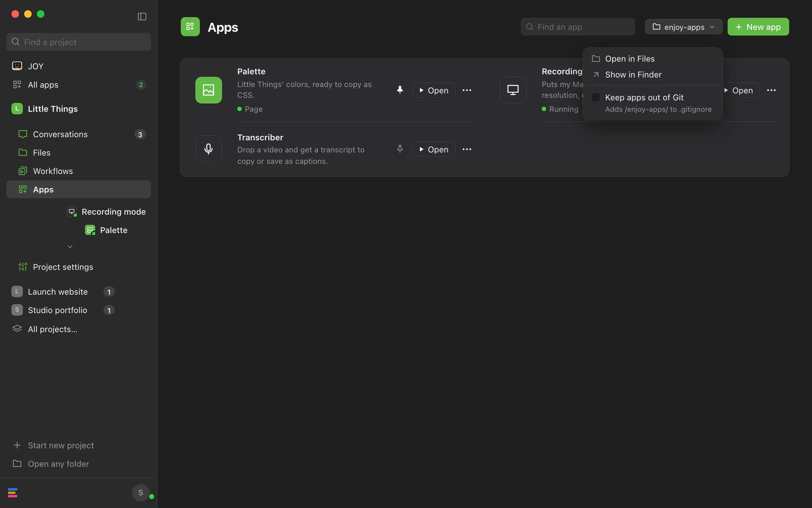The height and width of the screenshot is (508, 812).
Task: Go to Conversations in sidebar
Action: coord(79,134)
